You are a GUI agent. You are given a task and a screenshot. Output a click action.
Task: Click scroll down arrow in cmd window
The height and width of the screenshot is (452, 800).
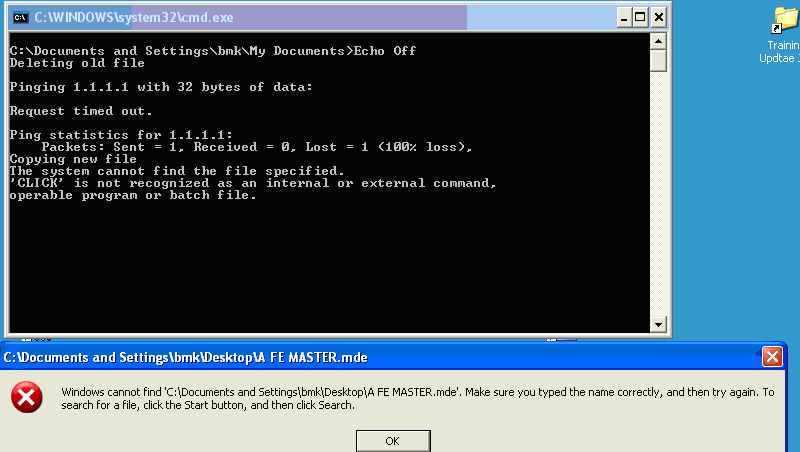pyautogui.click(x=658, y=324)
